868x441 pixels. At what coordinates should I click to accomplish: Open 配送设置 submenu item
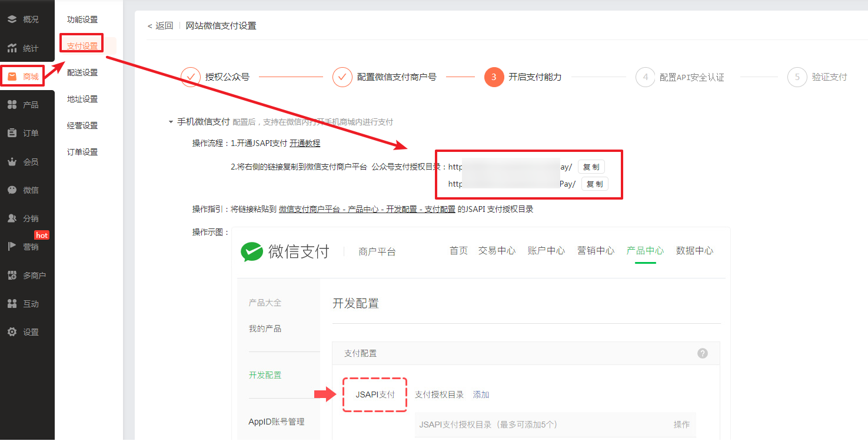(x=82, y=72)
